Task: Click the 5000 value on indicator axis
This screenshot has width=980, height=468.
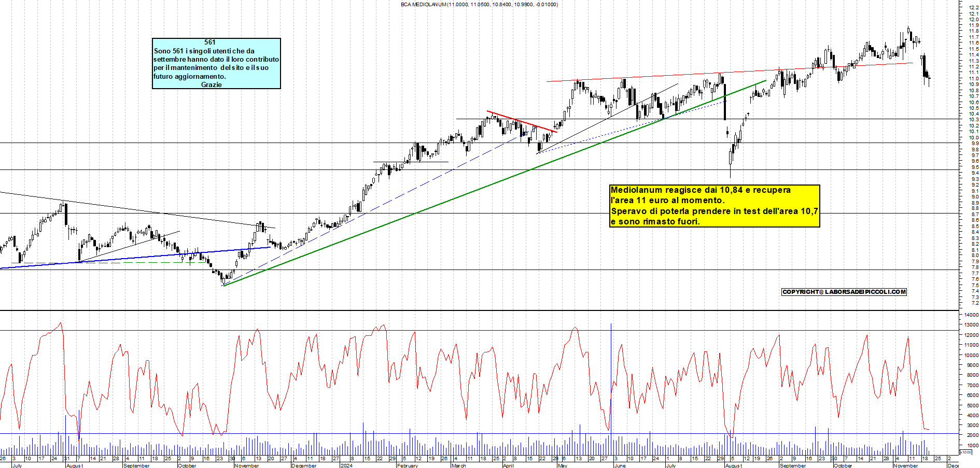Action: (972, 405)
